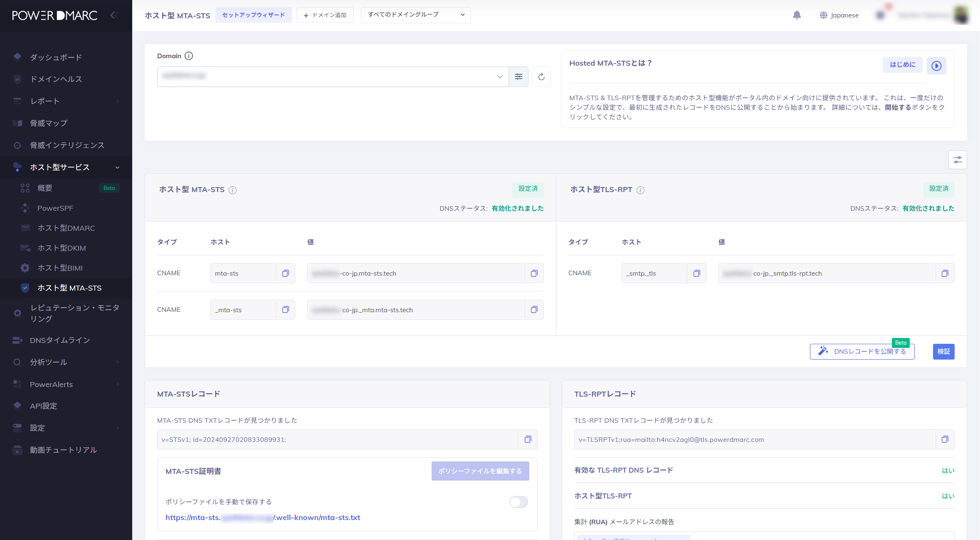Click the セットアップウィザード button

[253, 15]
